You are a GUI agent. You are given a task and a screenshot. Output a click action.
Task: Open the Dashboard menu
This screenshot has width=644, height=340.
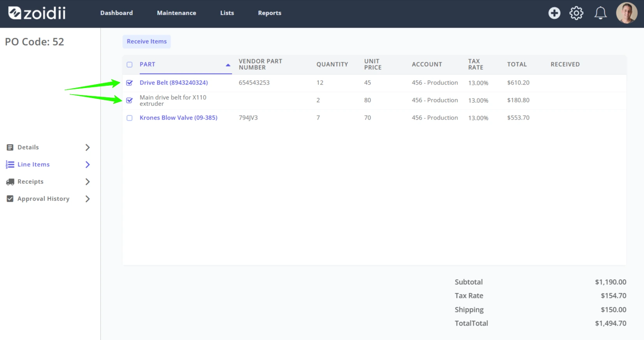116,13
